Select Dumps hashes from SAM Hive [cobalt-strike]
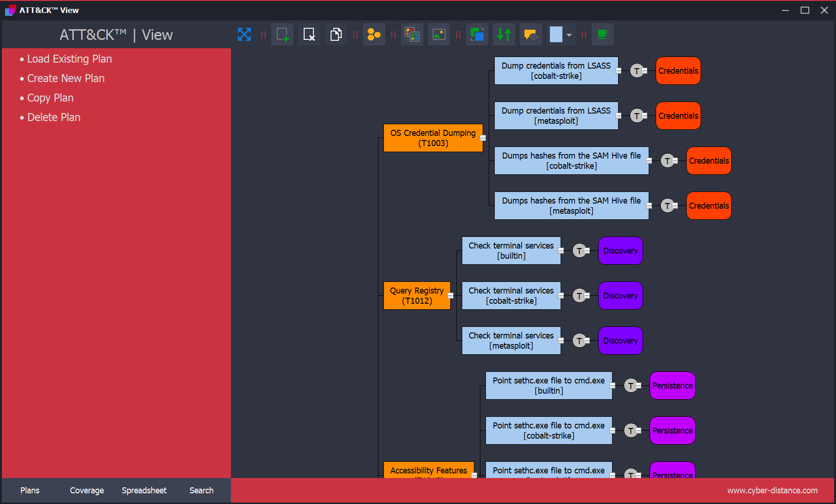836x504 pixels. (x=572, y=160)
